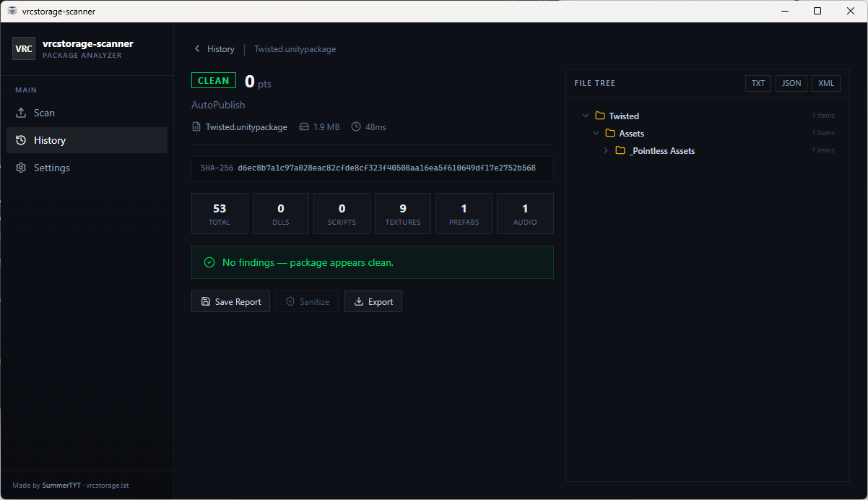Click the disk size icon beside 1.9 MB
This screenshot has height=500, width=868.
pyautogui.click(x=304, y=127)
